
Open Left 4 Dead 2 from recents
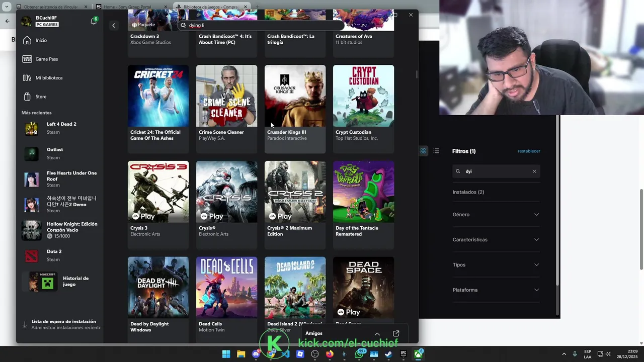click(x=59, y=128)
